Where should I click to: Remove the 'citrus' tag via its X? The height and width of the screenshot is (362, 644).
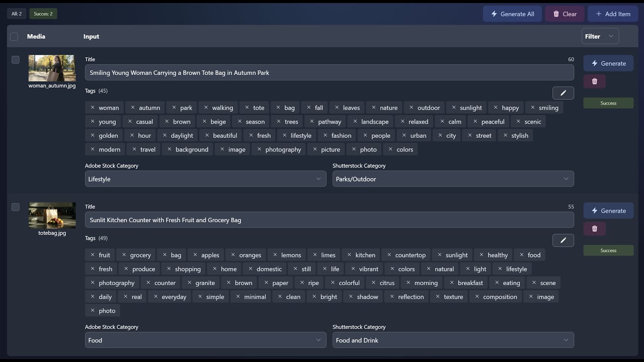click(x=373, y=283)
